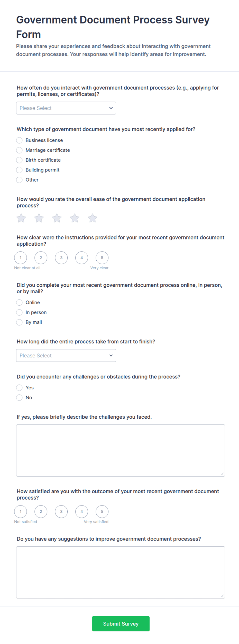The image size is (239, 644).
Task: Click the second star rating icon
Action: tap(39, 218)
